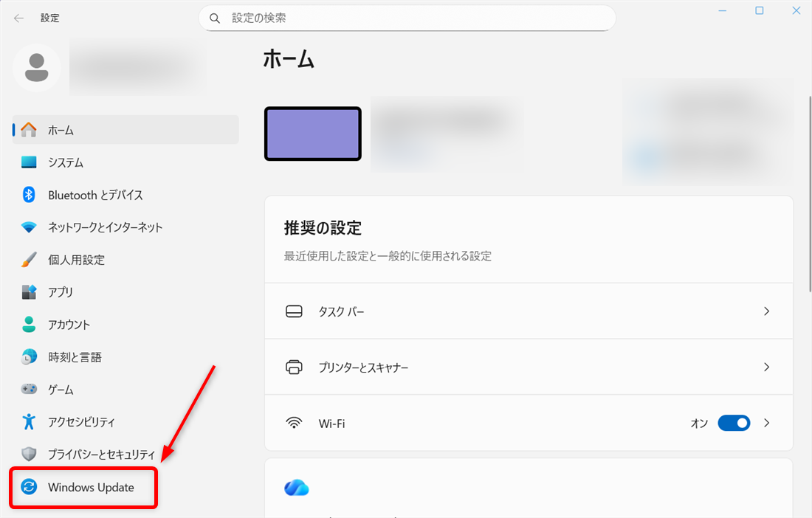The height and width of the screenshot is (518, 812).
Task: Click the ネットワークとインターネット icon
Action: [x=28, y=227]
